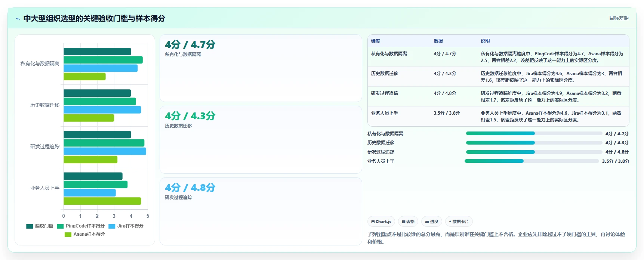Click the 研发过程追踪 progress bar

point(534,152)
